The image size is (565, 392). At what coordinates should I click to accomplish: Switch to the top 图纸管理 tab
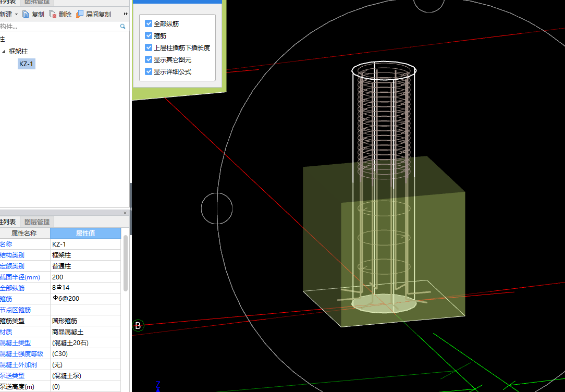(37, 2)
